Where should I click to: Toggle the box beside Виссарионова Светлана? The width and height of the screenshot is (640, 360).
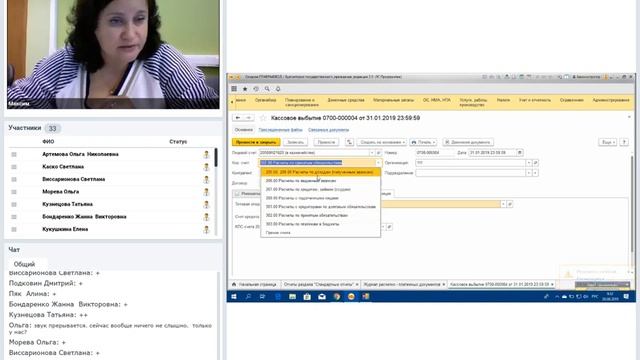point(14,179)
